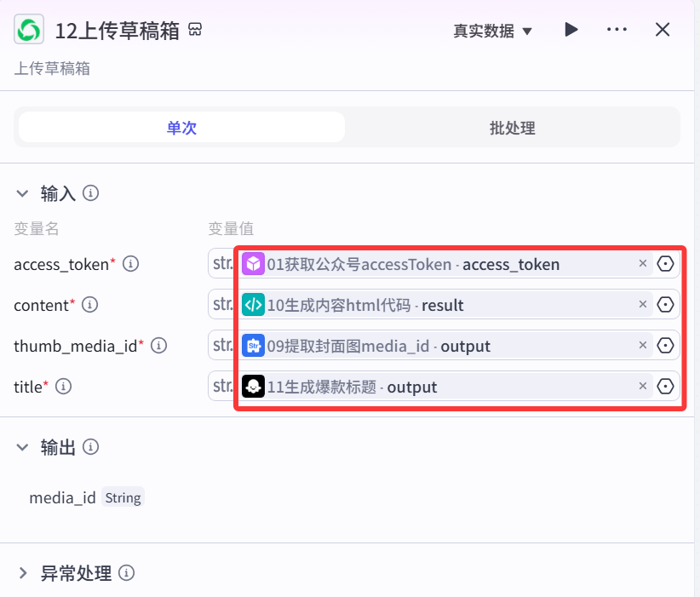
Task: Click the 上传草稿箱 description text
Action: click(x=52, y=69)
